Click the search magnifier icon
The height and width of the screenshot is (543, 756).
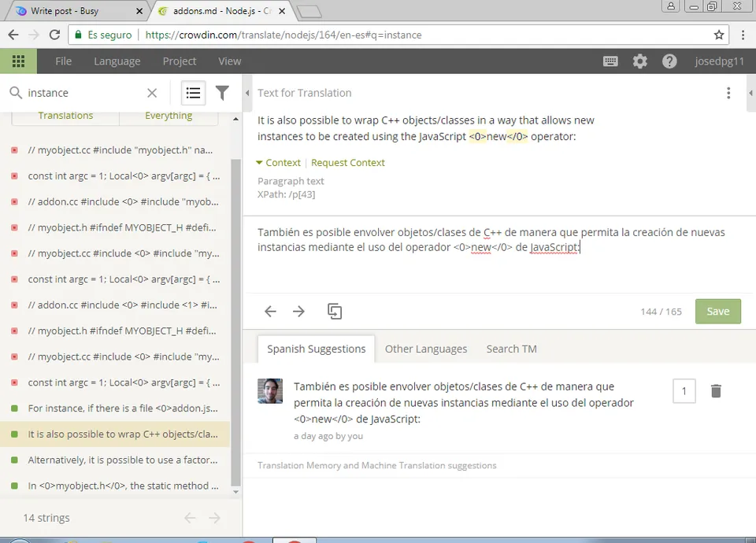[16, 93]
